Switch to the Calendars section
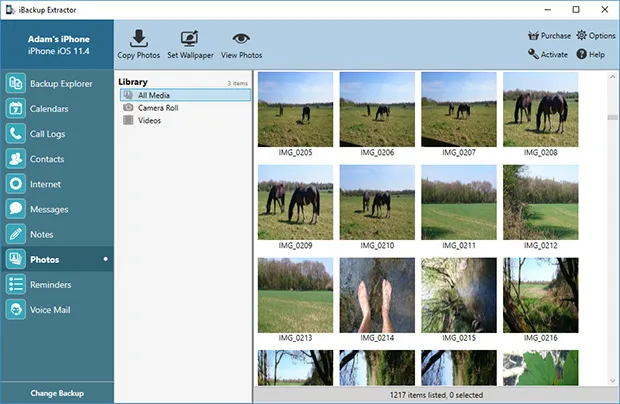Viewport: 620px width, 404px height. [x=57, y=108]
